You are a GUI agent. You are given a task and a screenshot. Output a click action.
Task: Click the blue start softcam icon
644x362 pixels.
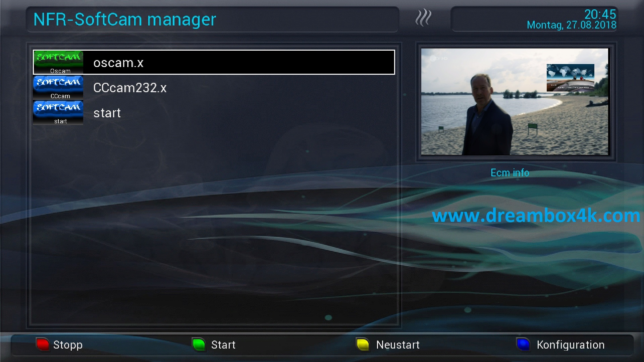(x=58, y=113)
